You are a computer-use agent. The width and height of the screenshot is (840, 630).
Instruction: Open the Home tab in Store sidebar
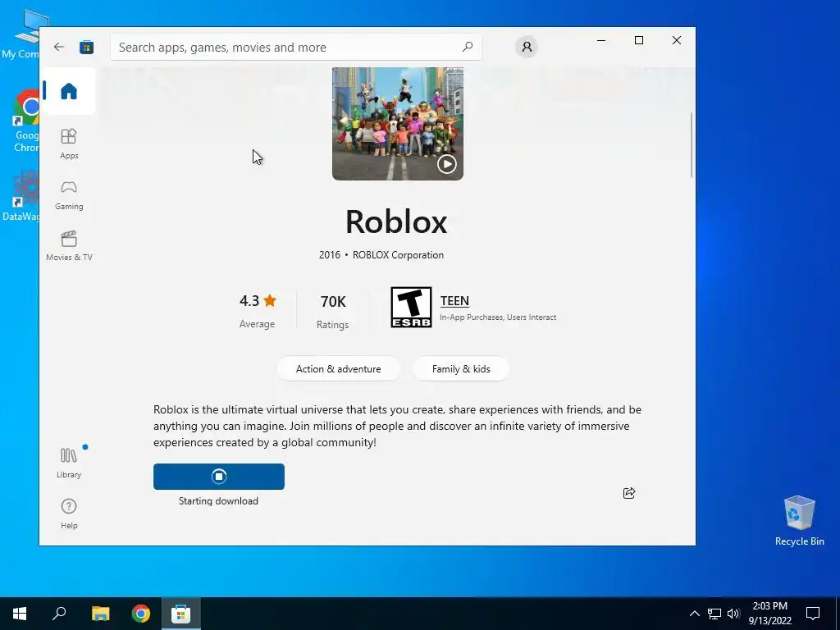coord(69,91)
